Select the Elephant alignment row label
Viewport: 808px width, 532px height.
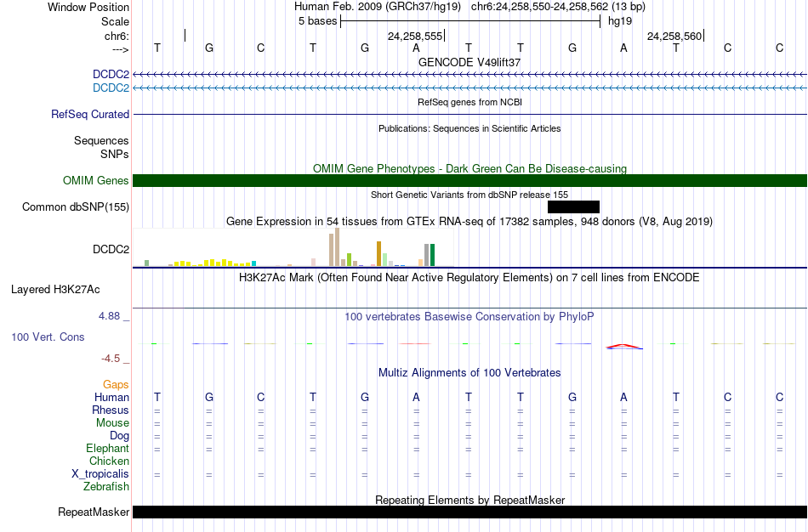[x=107, y=448]
